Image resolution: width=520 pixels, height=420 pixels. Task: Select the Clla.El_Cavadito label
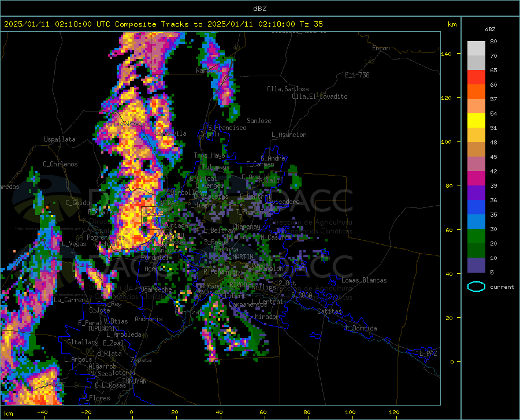[x=320, y=96]
